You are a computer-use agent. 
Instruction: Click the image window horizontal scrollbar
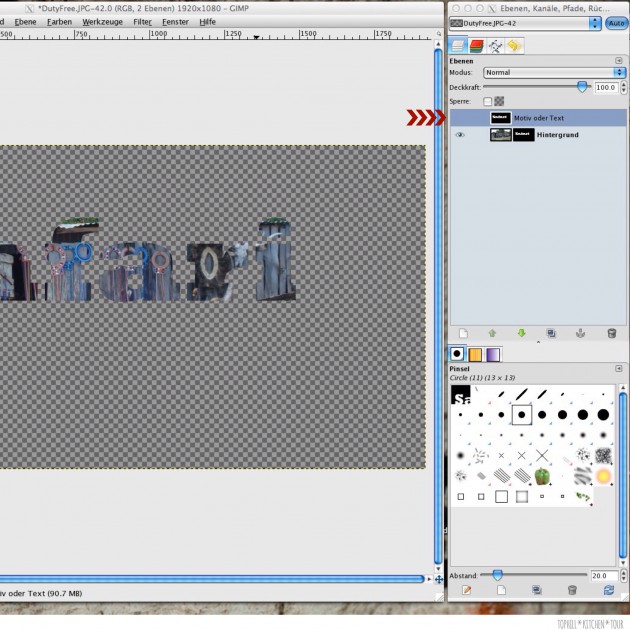(x=212, y=579)
